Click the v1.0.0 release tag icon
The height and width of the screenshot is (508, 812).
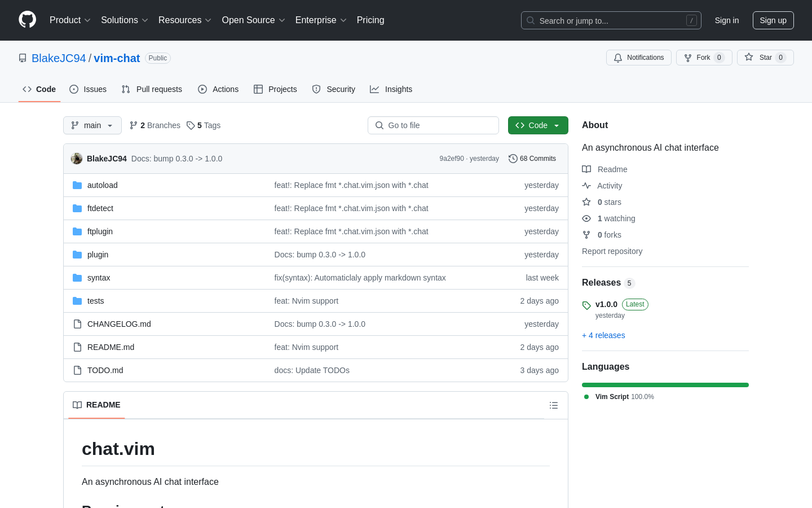point(586,305)
